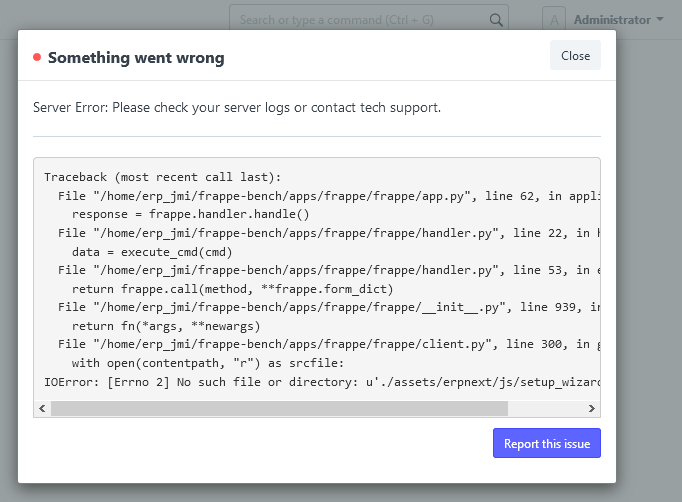Expand the Administrator dropdown caret
Image resolution: width=682 pixels, height=502 pixels.
(660, 19)
